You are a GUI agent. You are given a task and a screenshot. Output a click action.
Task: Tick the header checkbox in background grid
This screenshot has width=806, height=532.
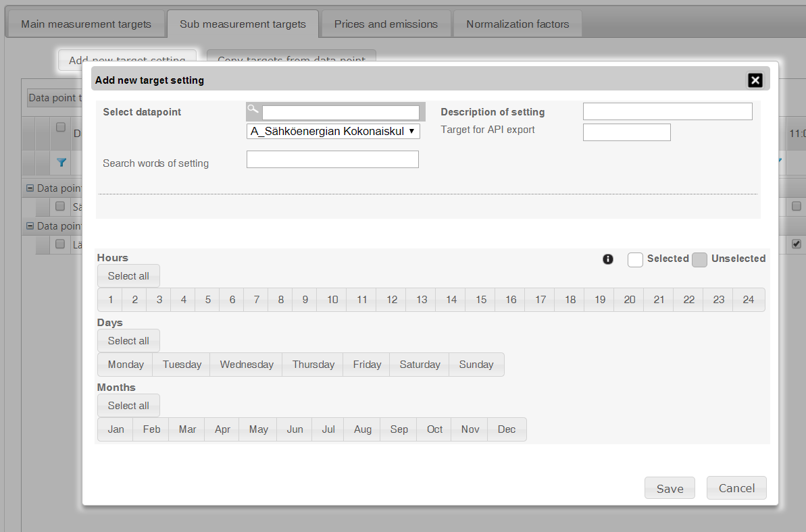pyautogui.click(x=61, y=127)
